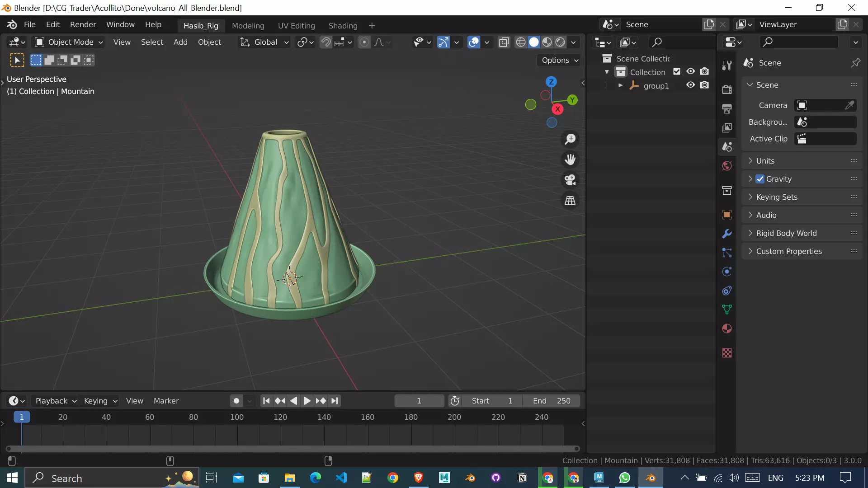The width and height of the screenshot is (868, 488).
Task: Jump to the timeline end frame
Action: pyautogui.click(x=335, y=401)
